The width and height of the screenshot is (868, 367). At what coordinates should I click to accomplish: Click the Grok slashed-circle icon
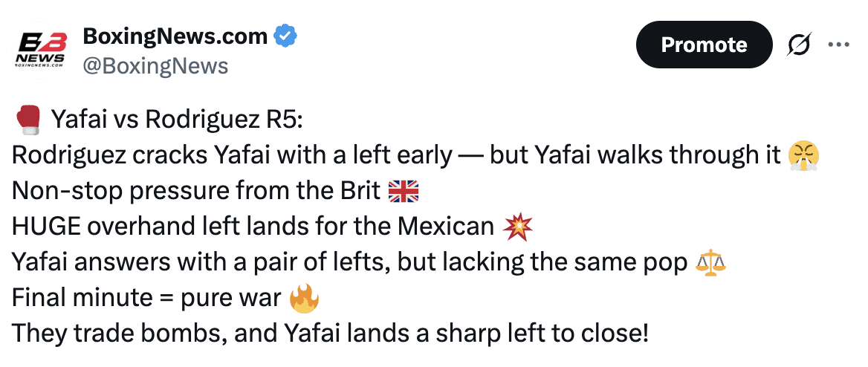pos(799,45)
